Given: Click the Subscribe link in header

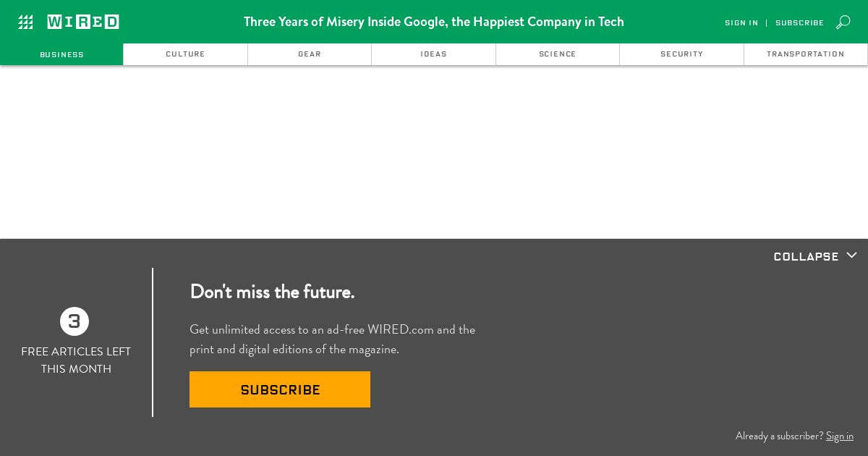Looking at the screenshot, I should (799, 23).
